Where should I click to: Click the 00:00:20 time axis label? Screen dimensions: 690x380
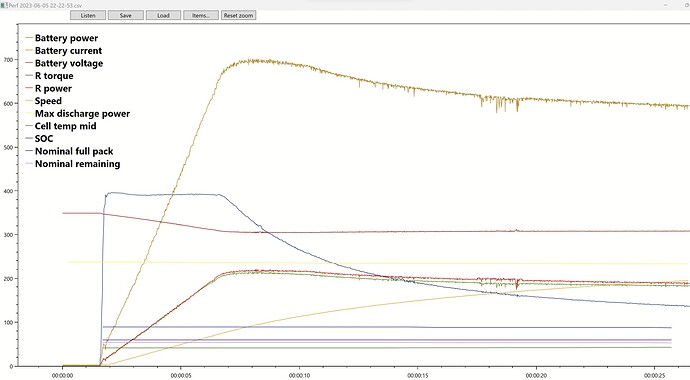(x=536, y=376)
